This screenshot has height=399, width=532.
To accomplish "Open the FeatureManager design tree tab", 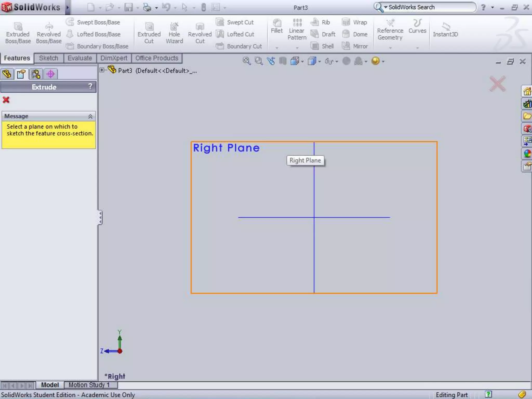I will (7, 74).
